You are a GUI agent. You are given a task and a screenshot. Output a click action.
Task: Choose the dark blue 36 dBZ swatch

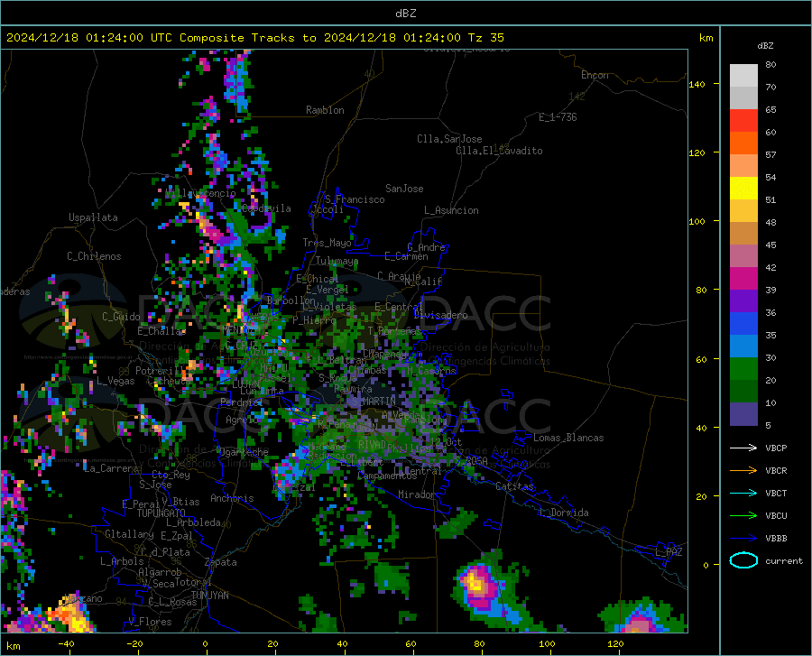click(x=743, y=324)
